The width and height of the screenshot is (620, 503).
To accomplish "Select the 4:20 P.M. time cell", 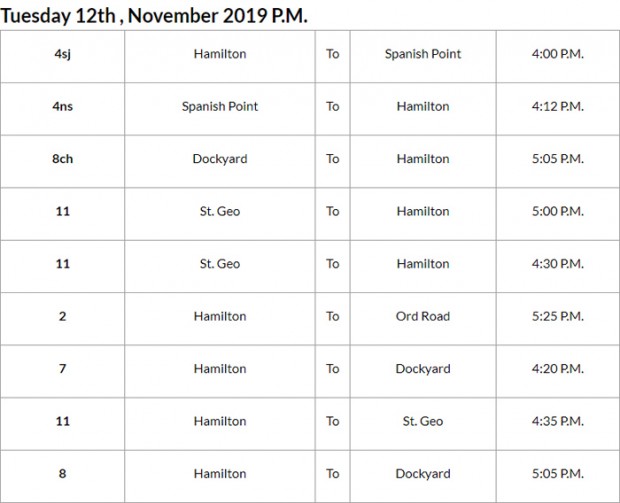I will tap(558, 369).
